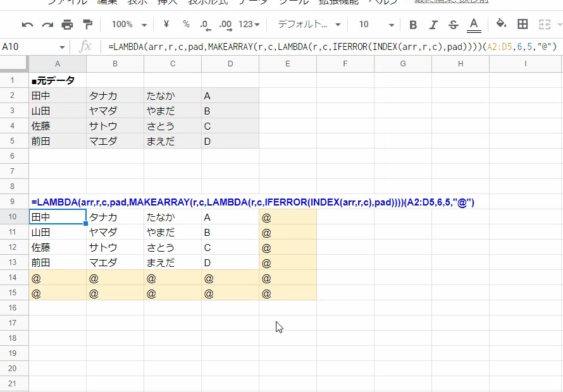Select cell D5 containing D
This screenshot has width=563, height=392.
[x=230, y=141]
